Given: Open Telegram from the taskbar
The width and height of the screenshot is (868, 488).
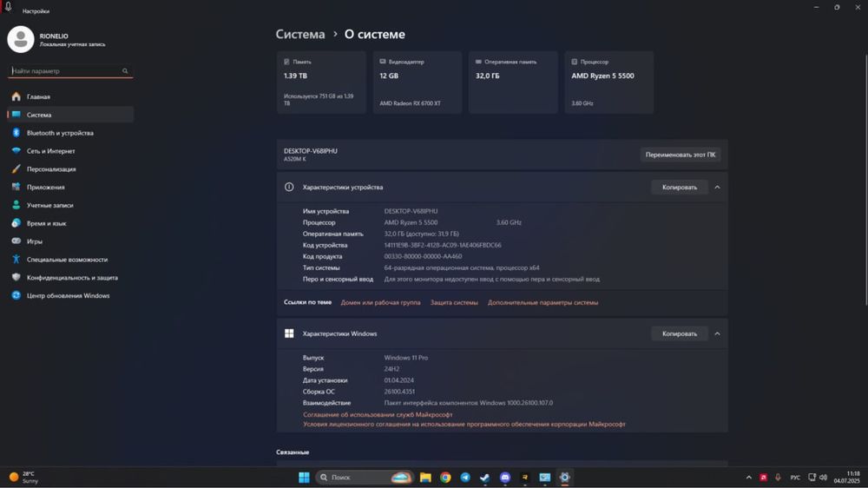Looking at the screenshot, I should [x=465, y=478].
